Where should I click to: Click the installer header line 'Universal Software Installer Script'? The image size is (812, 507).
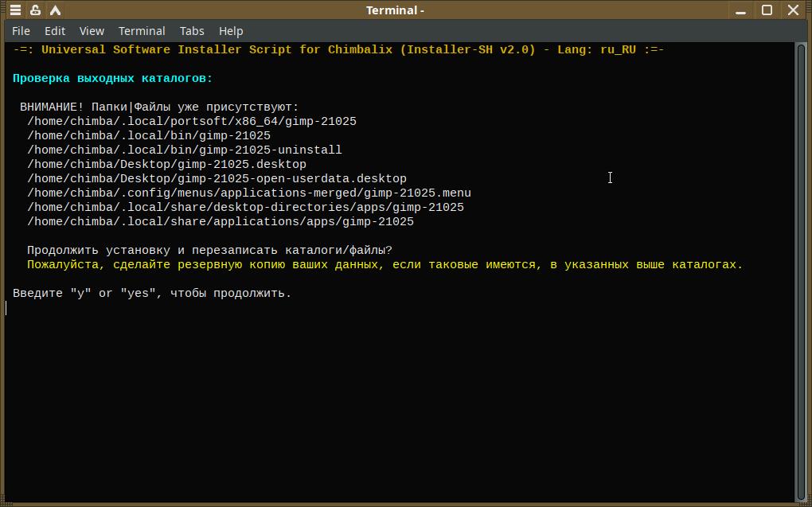pyautogui.click(x=338, y=49)
